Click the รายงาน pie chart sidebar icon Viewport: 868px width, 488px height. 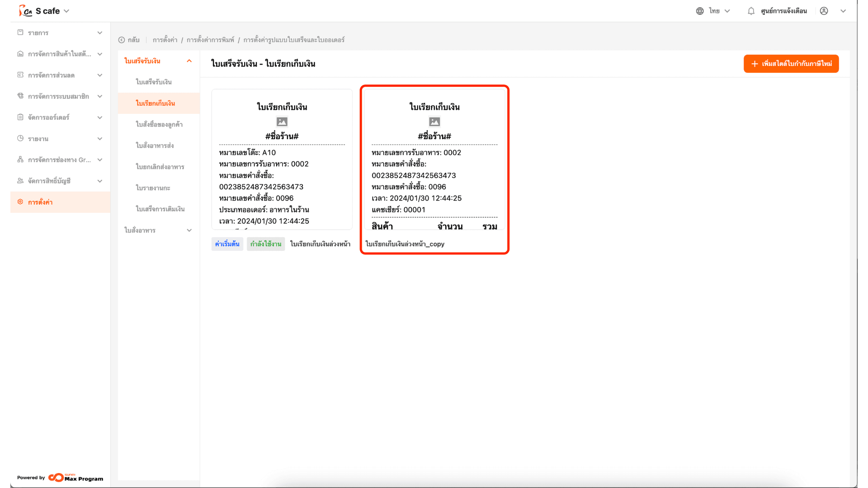(x=20, y=138)
